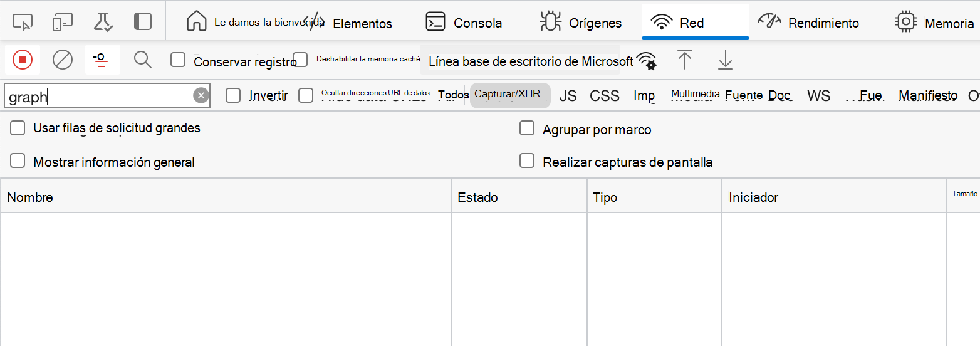Stop recording network log
The image size is (980, 346).
pyautogui.click(x=23, y=60)
